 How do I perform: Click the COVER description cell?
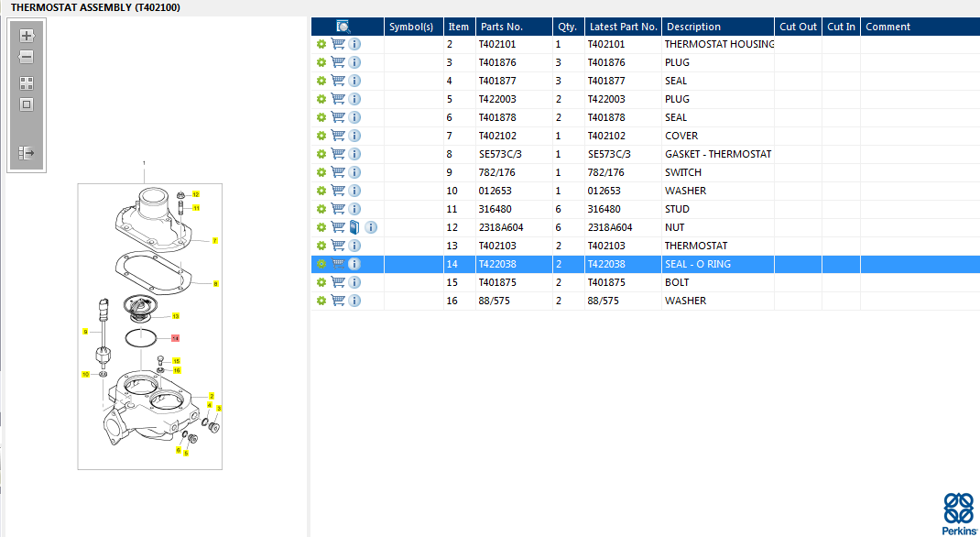(681, 136)
